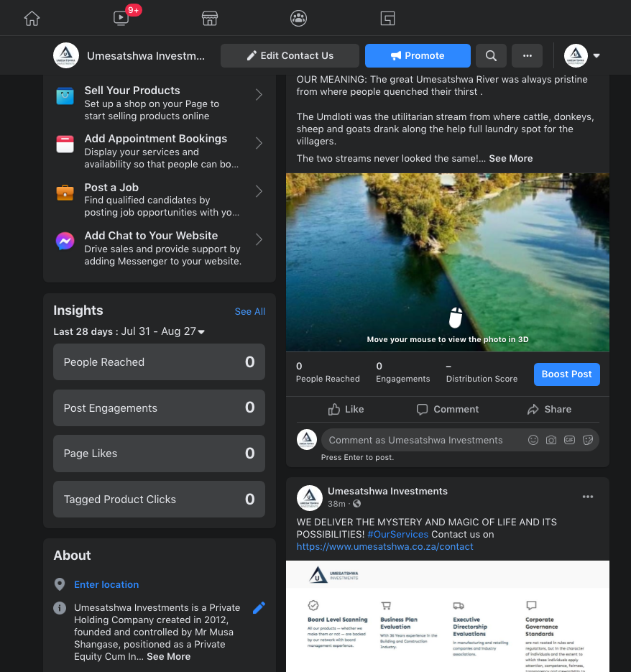Click the page logo beside Umesatshwa Investm...
631x672 pixels.
click(x=66, y=55)
